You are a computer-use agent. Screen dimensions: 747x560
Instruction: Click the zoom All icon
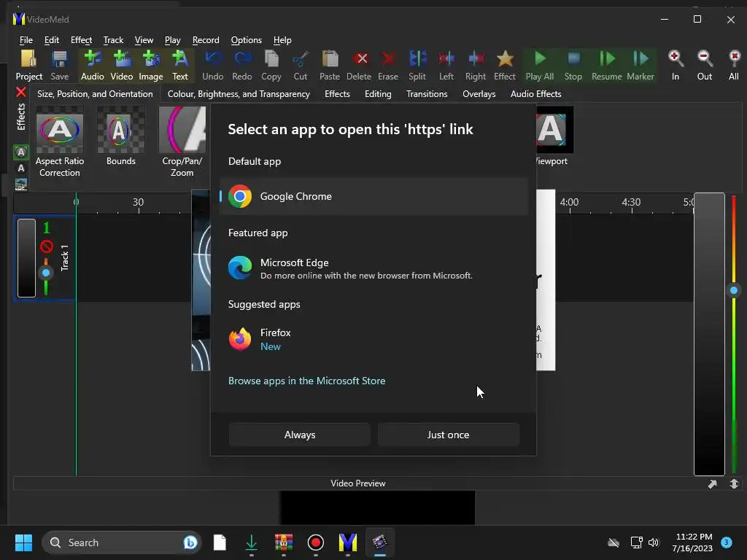[734, 65]
